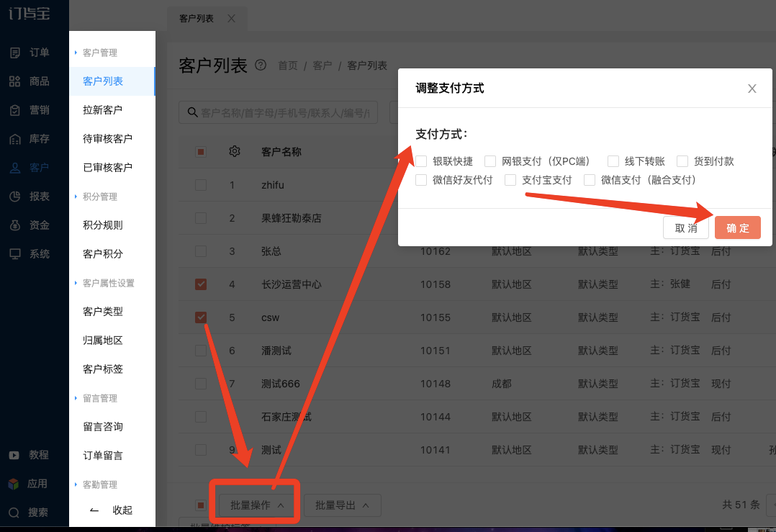The height and width of the screenshot is (532, 776).
Task: Check the 潘测试 row checkbox
Action: pyautogui.click(x=200, y=351)
